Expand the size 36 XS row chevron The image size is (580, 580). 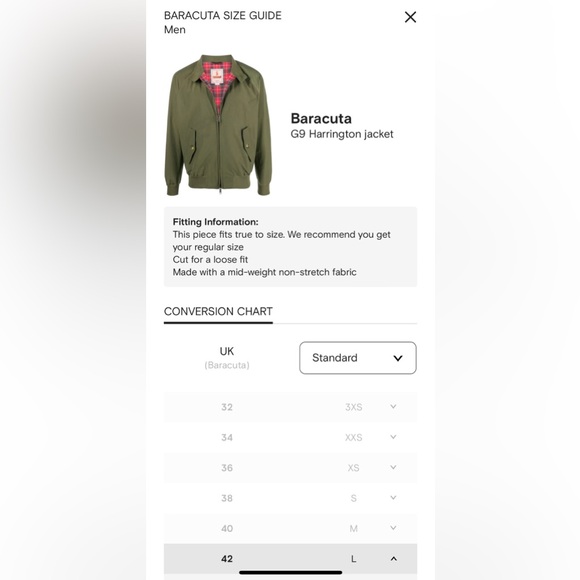(x=393, y=467)
